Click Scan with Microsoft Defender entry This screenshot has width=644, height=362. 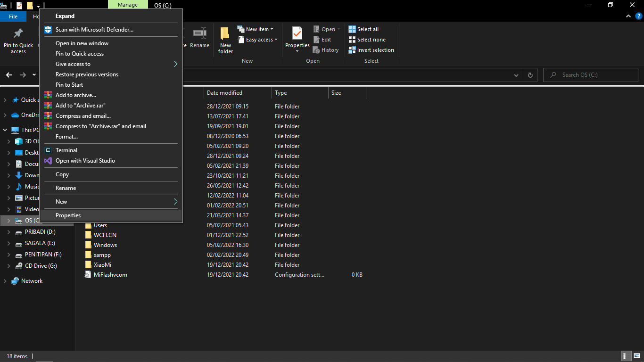click(x=111, y=30)
